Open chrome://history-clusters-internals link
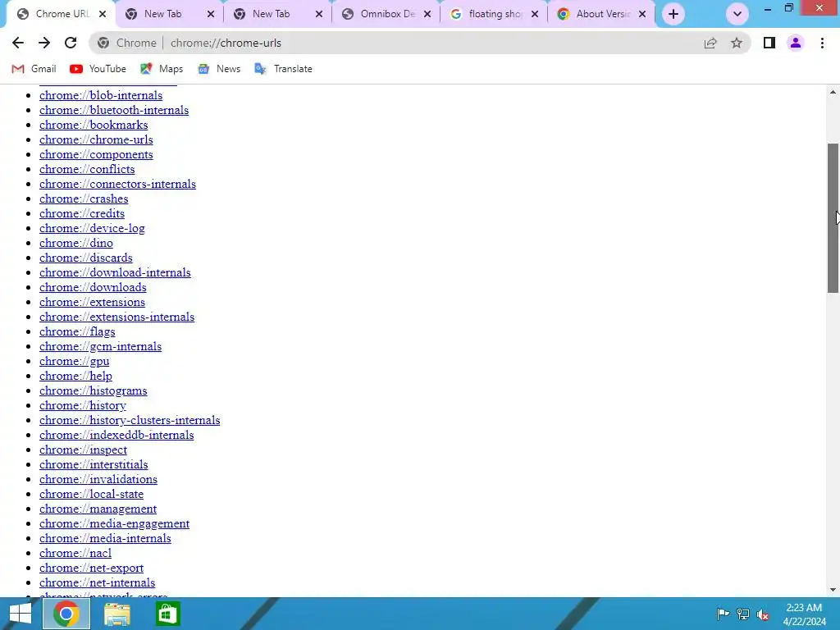This screenshot has height=630, width=840. [x=130, y=421]
